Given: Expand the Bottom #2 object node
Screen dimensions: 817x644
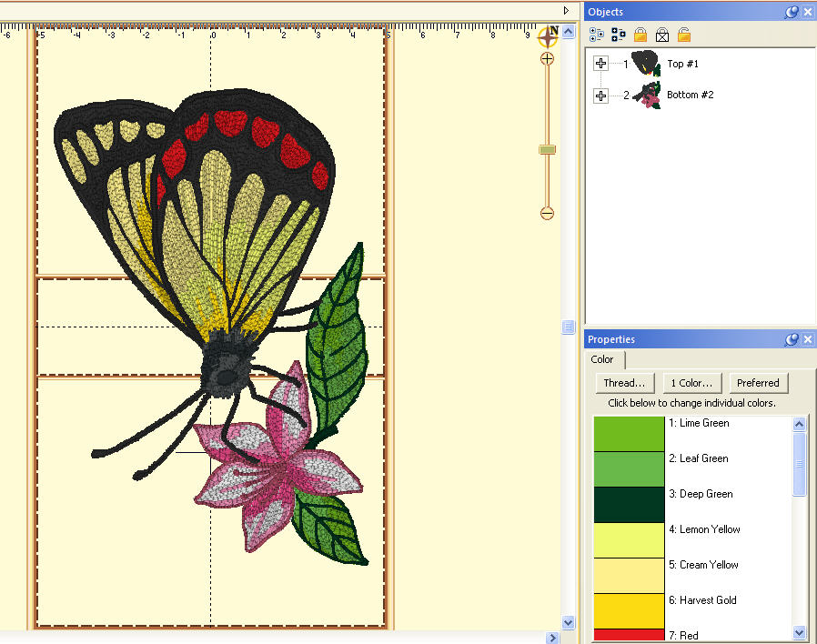Looking at the screenshot, I should coord(600,96).
